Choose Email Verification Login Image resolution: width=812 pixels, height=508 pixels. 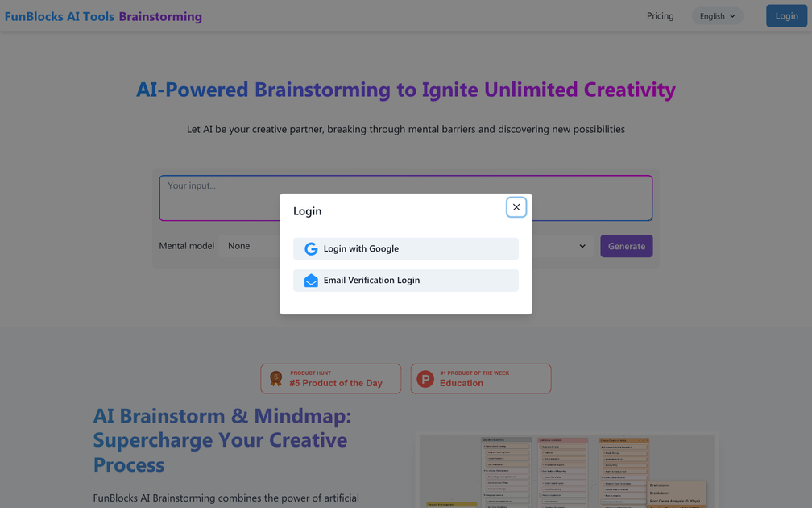click(405, 280)
